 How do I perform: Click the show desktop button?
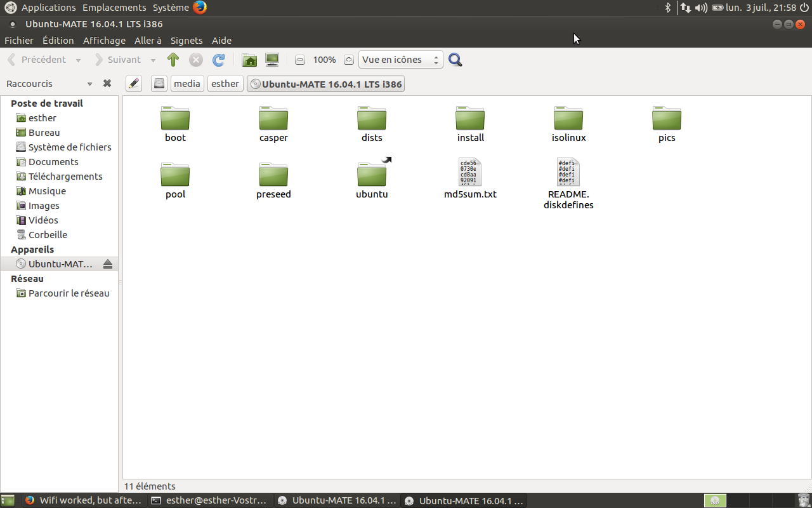pos(8,500)
